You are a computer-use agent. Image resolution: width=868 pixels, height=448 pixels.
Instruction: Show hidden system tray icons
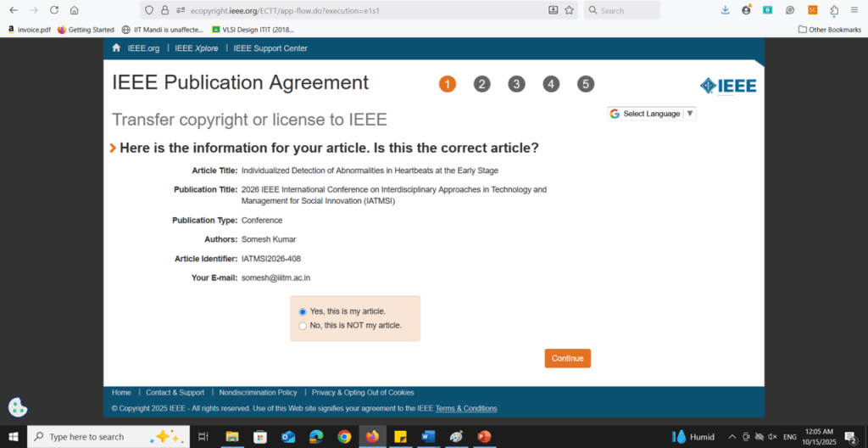tap(732, 437)
